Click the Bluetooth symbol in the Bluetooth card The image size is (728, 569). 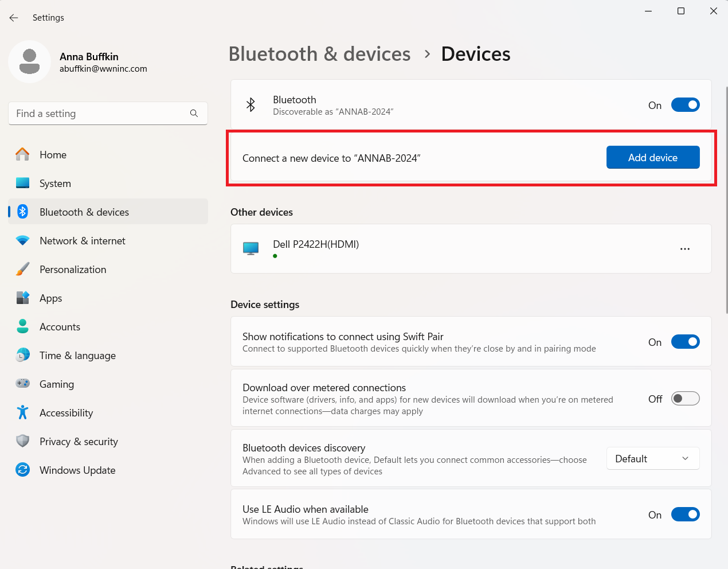251,104
